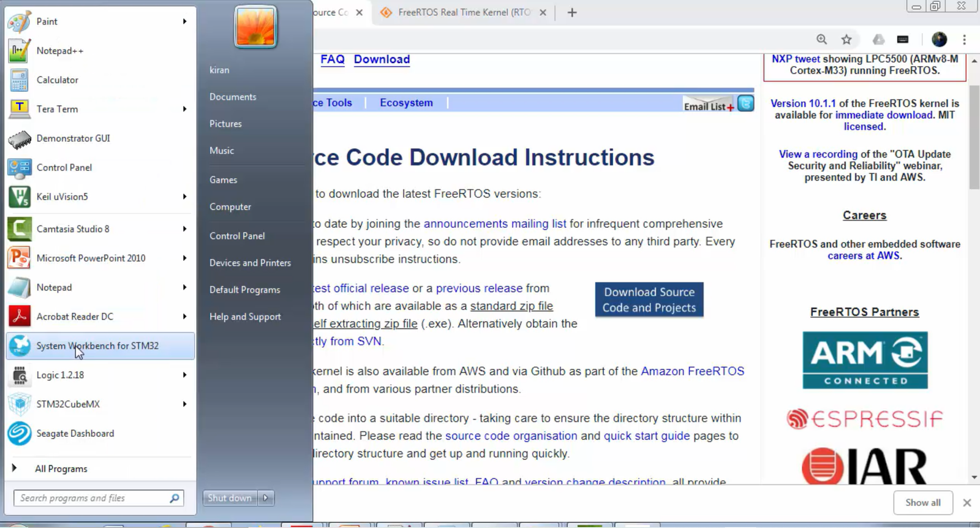Click the Shut down button
Screen dimensions: 980x528
click(x=230, y=498)
